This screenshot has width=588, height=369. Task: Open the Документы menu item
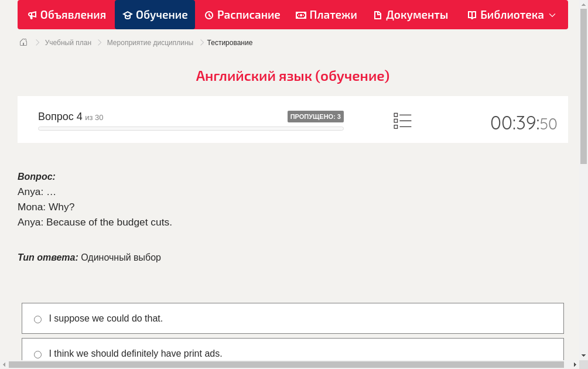pos(416,15)
